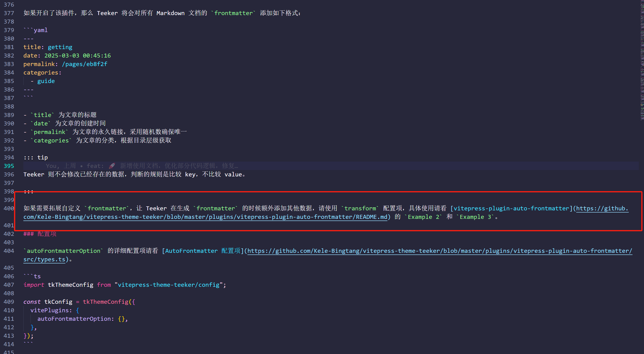Click the `categories` bullet line

(x=97, y=140)
